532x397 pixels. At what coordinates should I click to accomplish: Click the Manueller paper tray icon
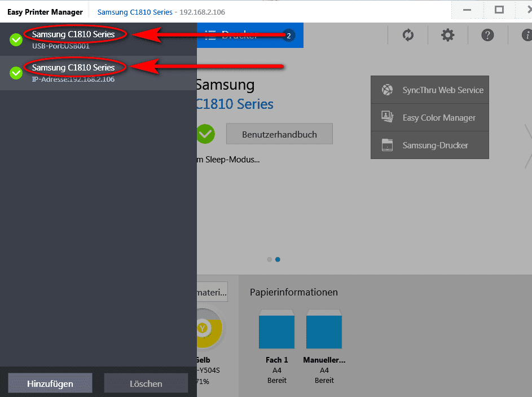[324, 329]
